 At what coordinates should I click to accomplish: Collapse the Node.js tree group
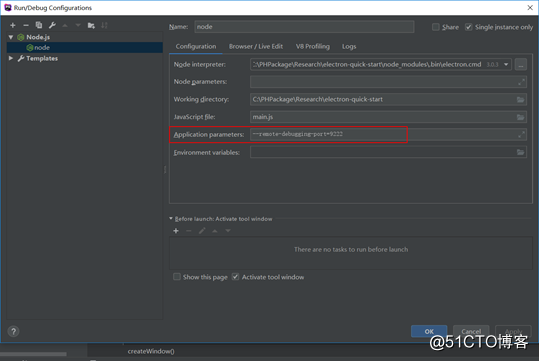click(11, 37)
